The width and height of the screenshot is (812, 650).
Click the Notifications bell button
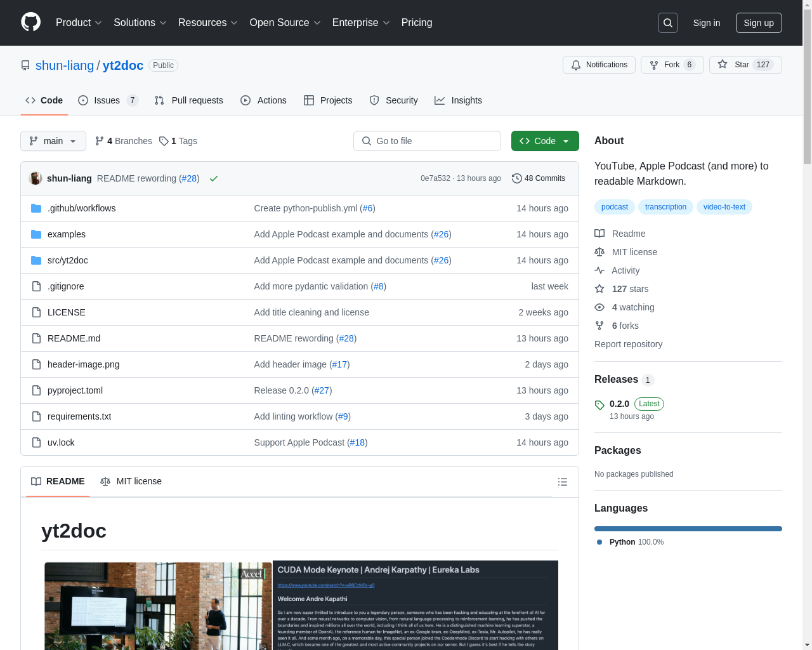599,65
